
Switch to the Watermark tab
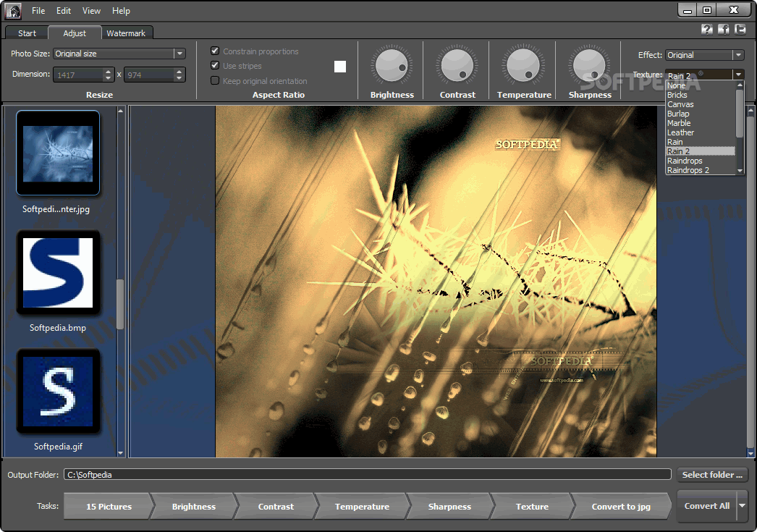(126, 33)
